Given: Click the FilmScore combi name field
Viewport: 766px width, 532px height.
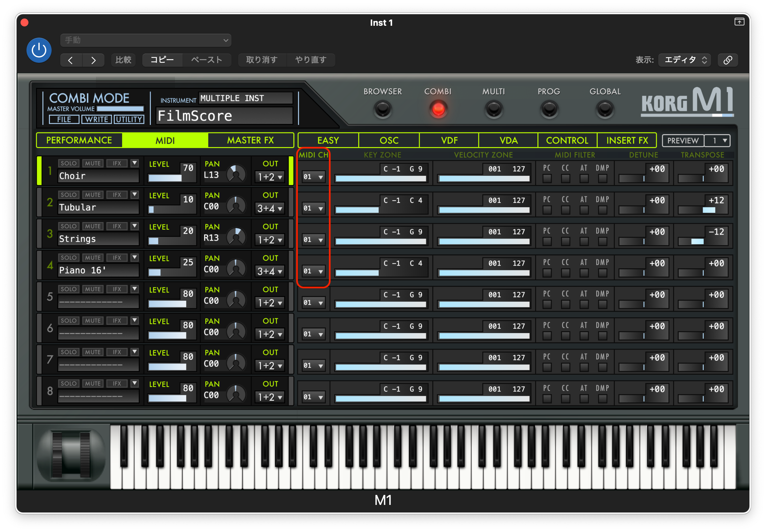Looking at the screenshot, I should pyautogui.click(x=224, y=116).
